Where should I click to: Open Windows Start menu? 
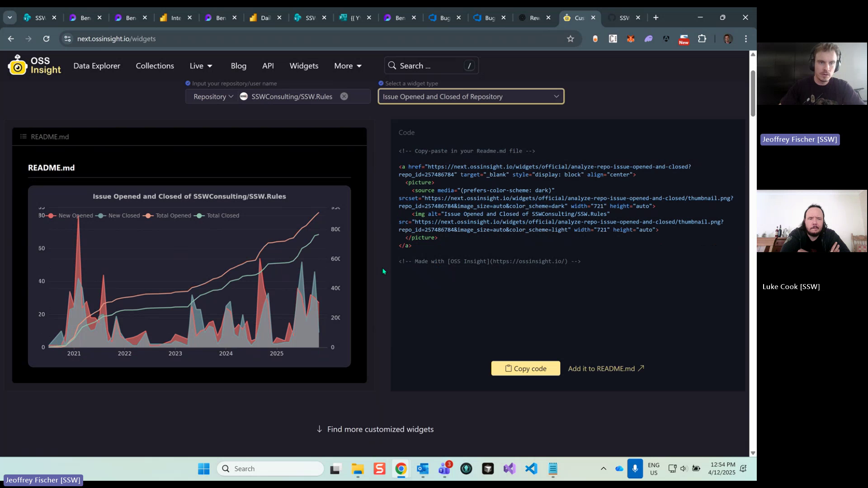(203, 469)
